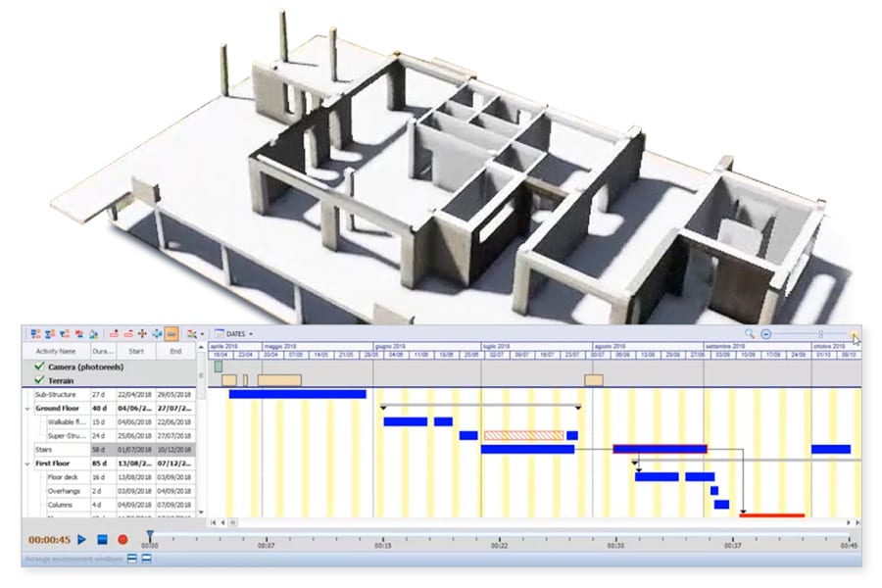Image resolution: width=882 pixels, height=588 pixels.
Task: Click the zoom out minus button
Action: pos(766,334)
